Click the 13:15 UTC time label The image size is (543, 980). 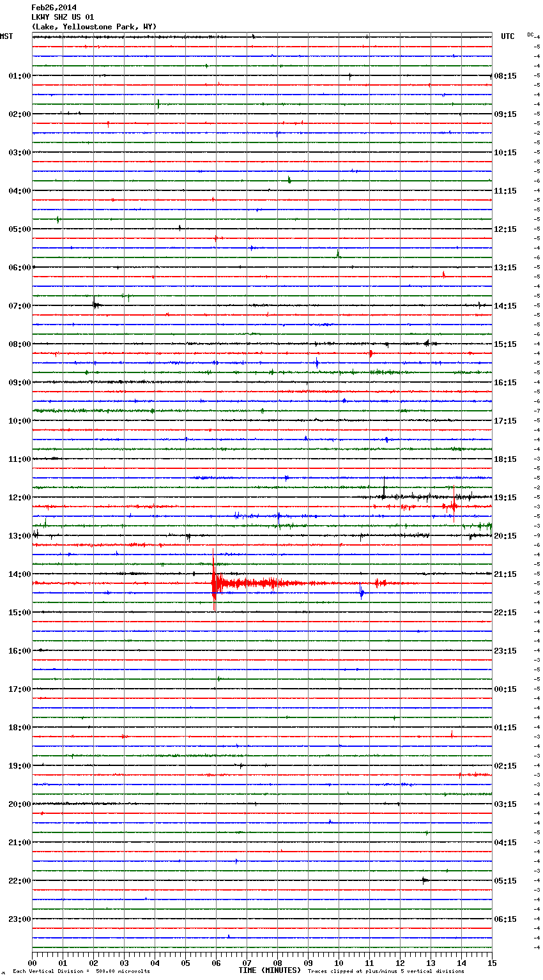[505, 268]
